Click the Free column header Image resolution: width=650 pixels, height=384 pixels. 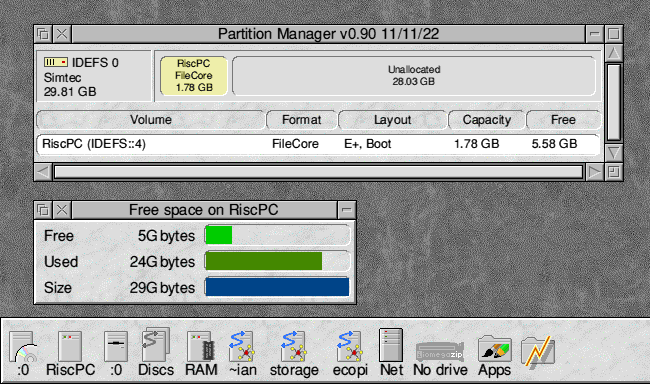click(x=563, y=120)
